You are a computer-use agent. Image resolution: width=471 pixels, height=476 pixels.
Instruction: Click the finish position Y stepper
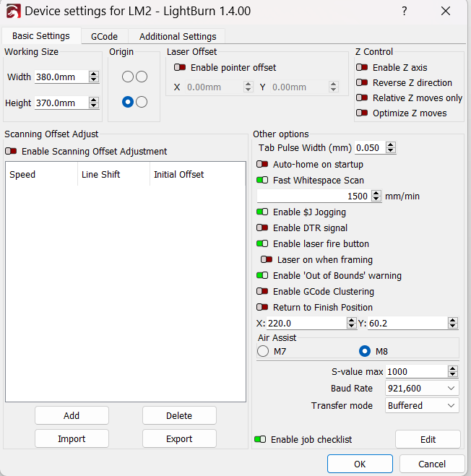[x=453, y=323]
